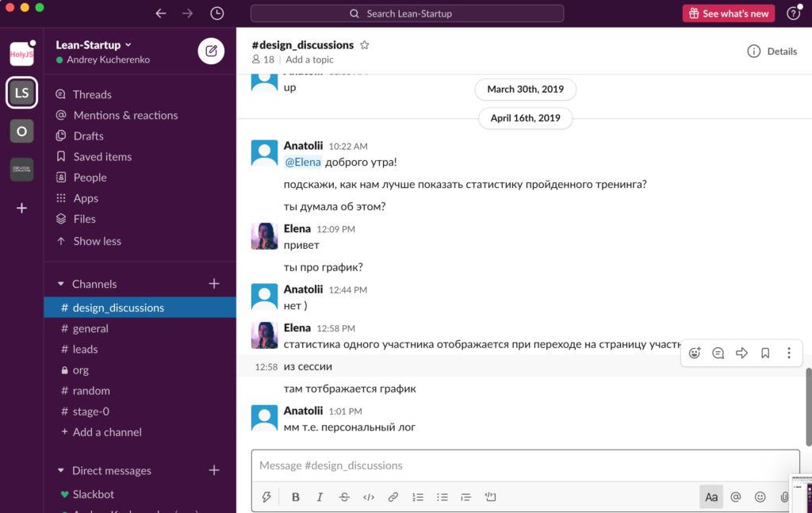Screen dimensions: 812x513
Task: Reply in thread to the message
Action: 718,353
